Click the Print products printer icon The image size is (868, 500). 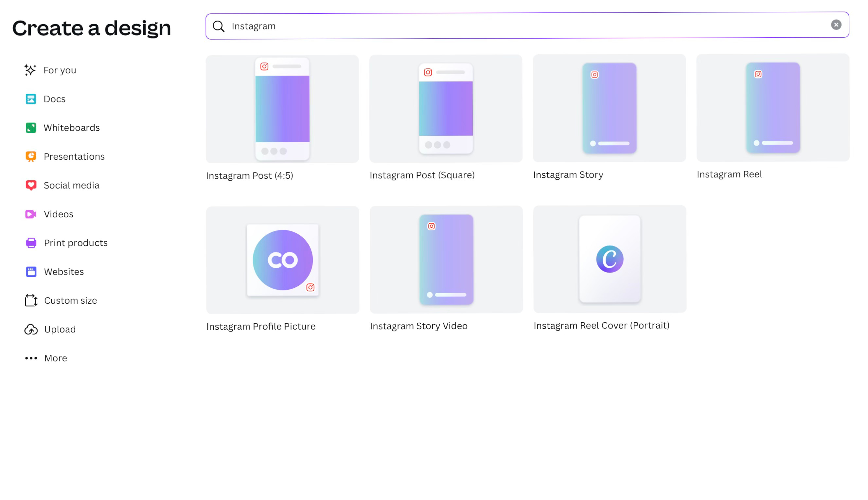point(31,243)
